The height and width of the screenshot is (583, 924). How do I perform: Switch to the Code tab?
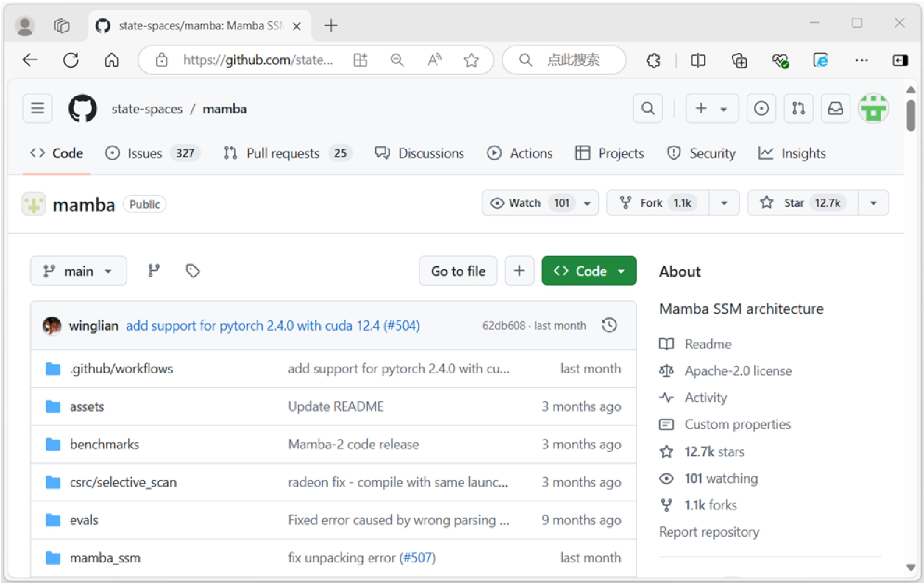56,153
